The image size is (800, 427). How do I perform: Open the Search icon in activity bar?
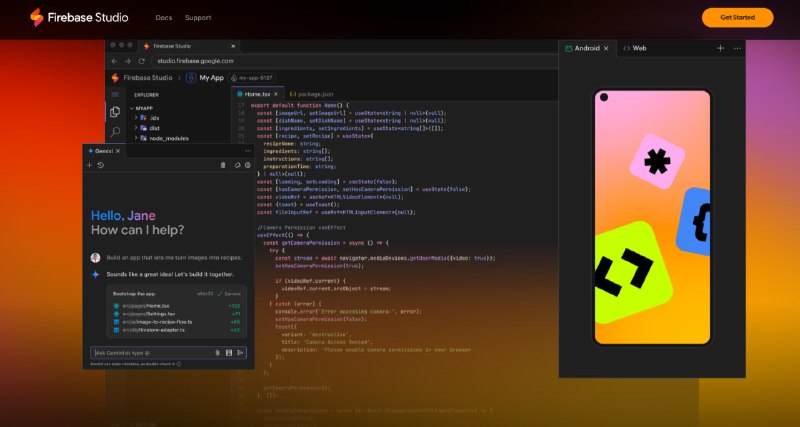(x=115, y=132)
